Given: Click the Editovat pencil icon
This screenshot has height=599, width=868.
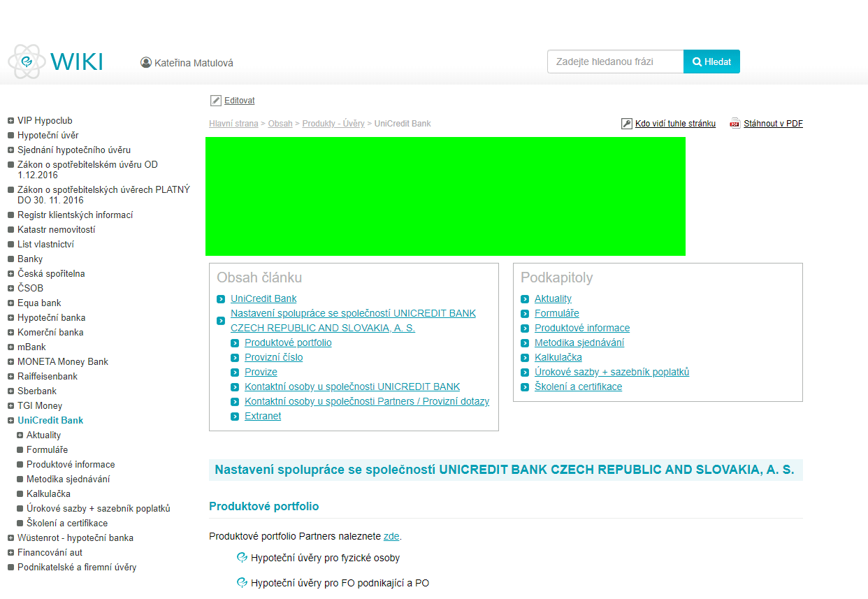Looking at the screenshot, I should click(216, 101).
